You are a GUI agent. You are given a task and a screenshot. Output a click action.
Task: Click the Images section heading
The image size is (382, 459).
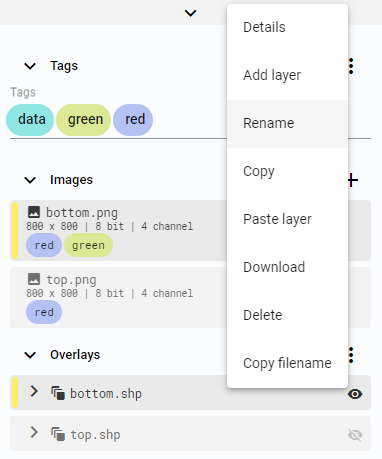(x=71, y=180)
